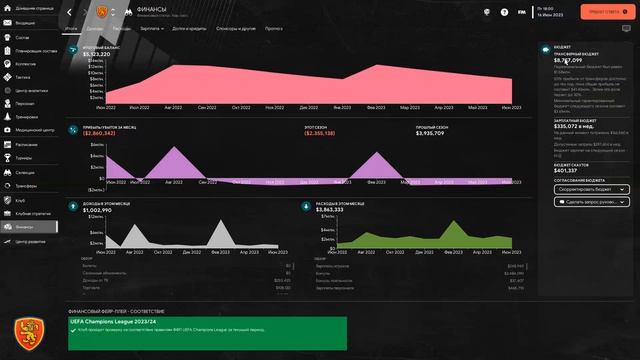Open the Home page (Домашняя страница) sidebar item
Viewport: 640px width, 360px height.
click(x=29, y=8)
